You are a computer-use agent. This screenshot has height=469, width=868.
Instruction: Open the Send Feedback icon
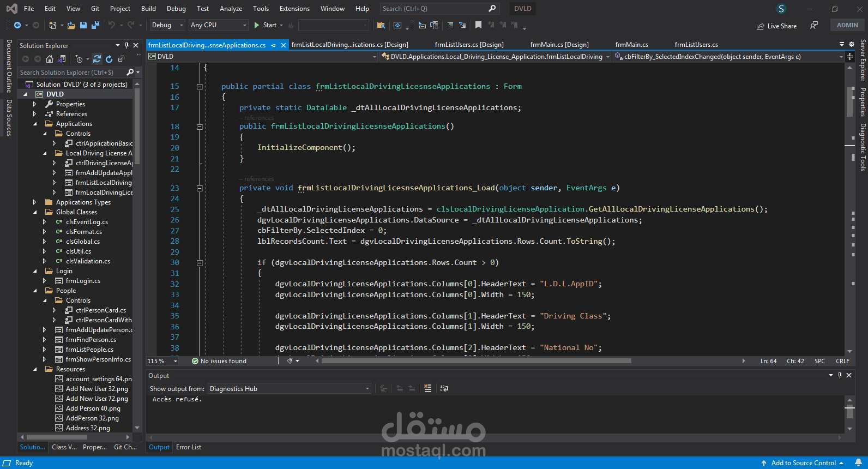point(814,25)
